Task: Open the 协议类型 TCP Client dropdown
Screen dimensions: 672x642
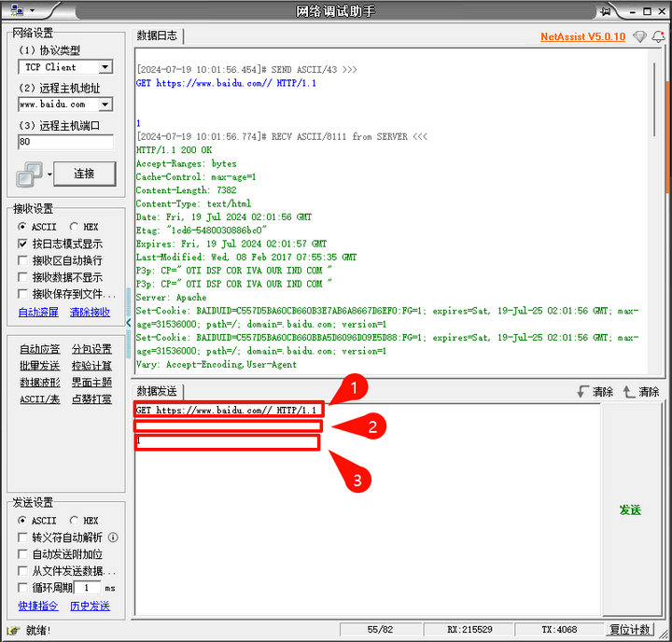Action: pyautogui.click(x=105, y=67)
